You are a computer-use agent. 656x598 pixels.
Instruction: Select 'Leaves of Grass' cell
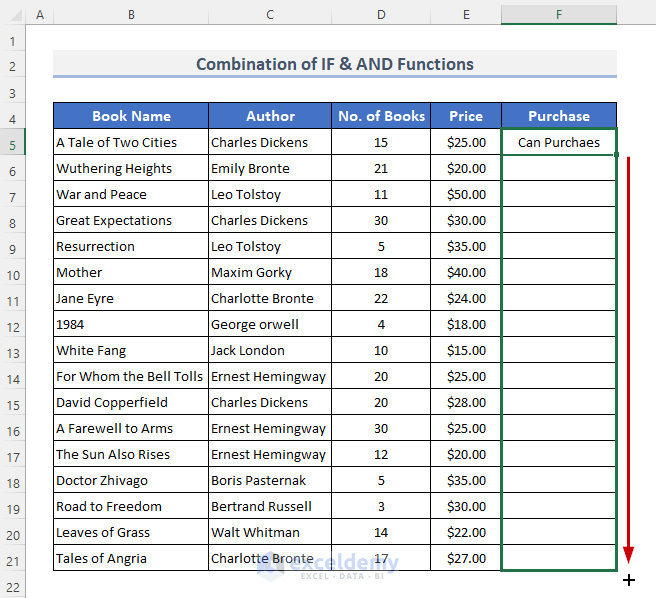[x=131, y=531]
